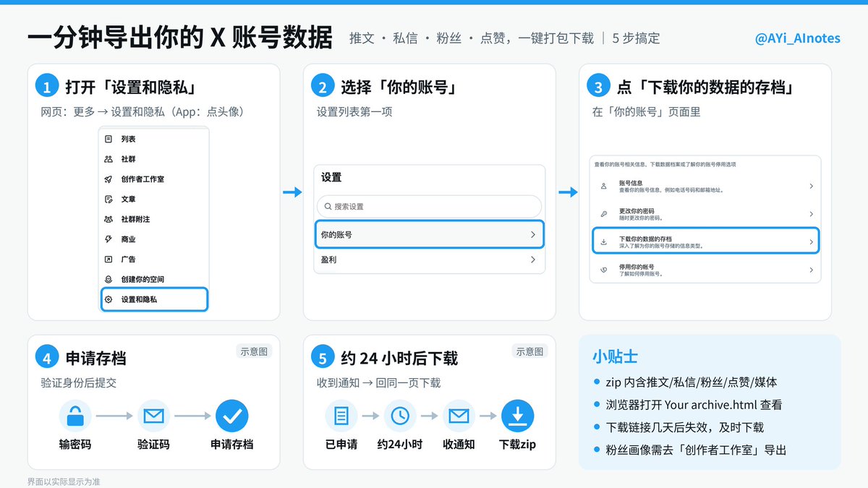Click text '设置列表第一项'
Image resolution: width=868 pixels, height=488 pixels.
pos(354,111)
